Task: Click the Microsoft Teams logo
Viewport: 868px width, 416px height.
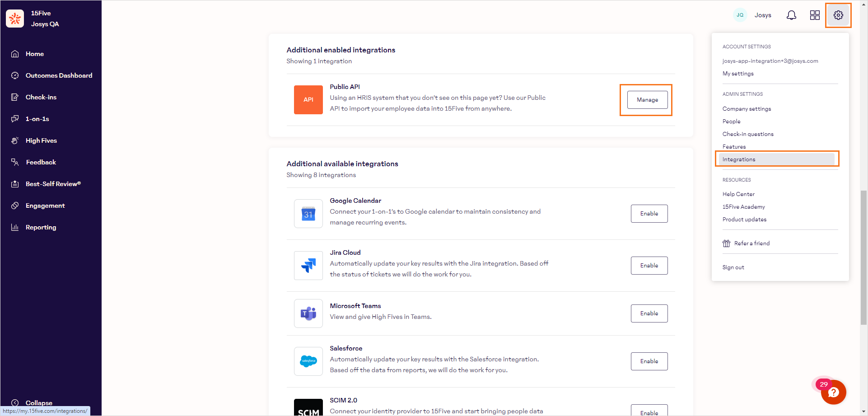Action: [x=308, y=313]
